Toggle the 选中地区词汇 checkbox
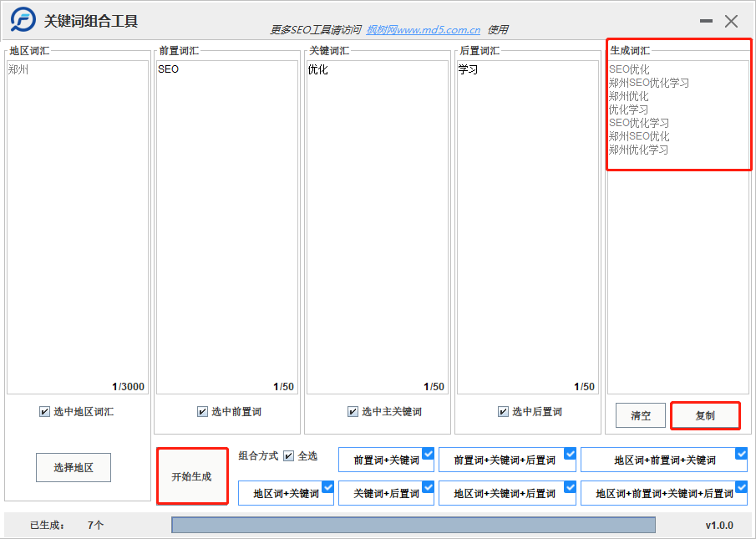 coord(44,411)
